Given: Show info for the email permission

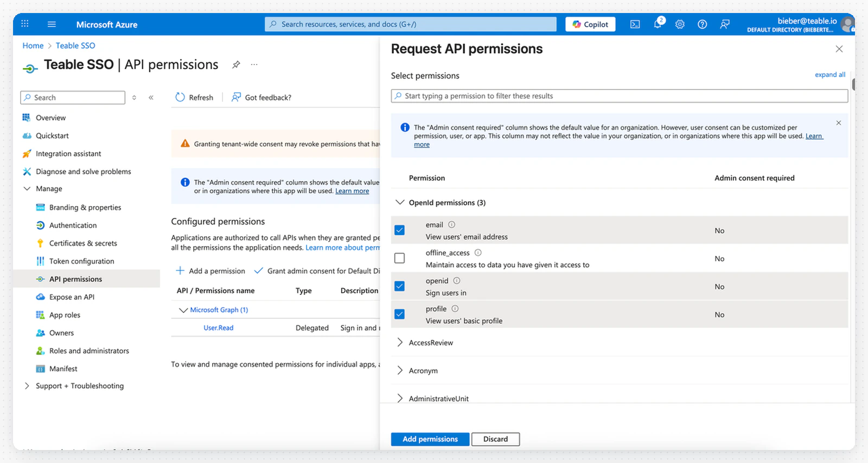Looking at the screenshot, I should pos(451,224).
